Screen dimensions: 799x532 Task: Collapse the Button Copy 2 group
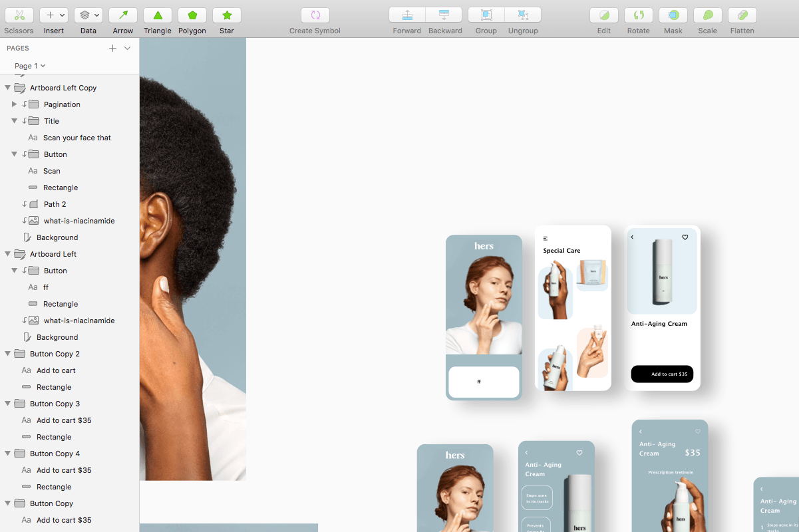click(x=7, y=354)
